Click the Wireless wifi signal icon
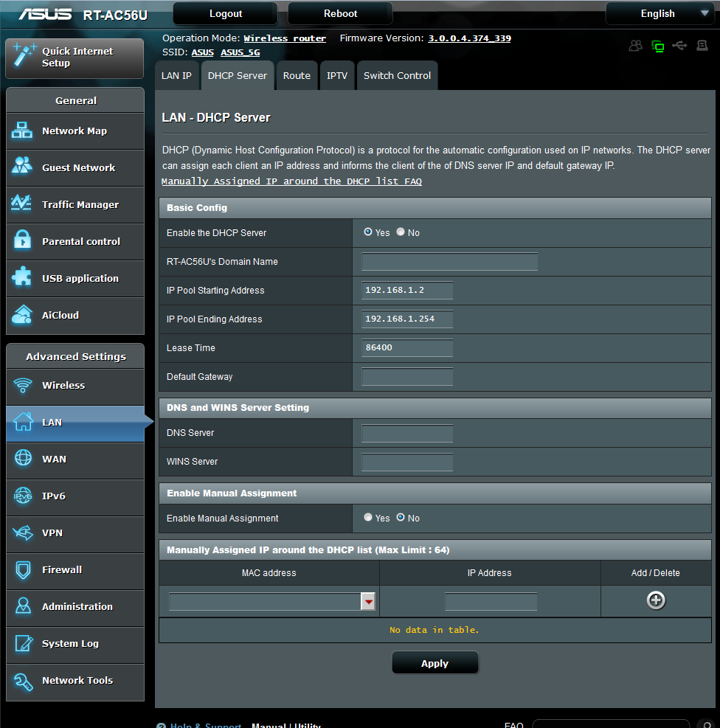The width and height of the screenshot is (720, 728). 23,385
